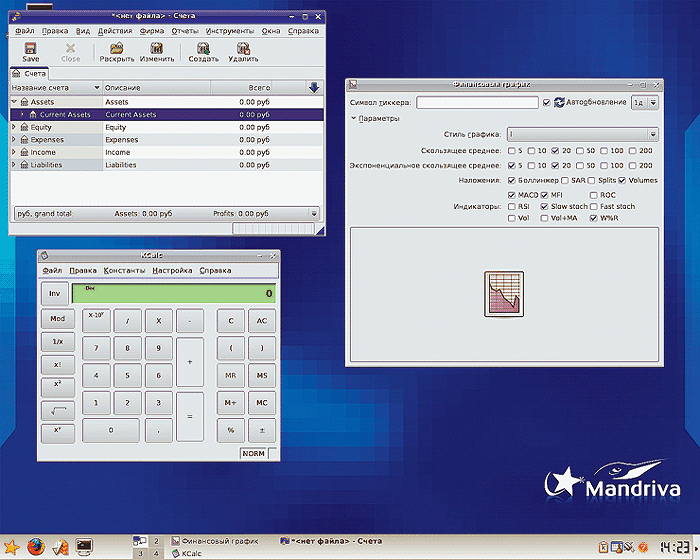Click the KCalc window title icon
The width and height of the screenshot is (700, 560).
pyautogui.click(x=44, y=255)
